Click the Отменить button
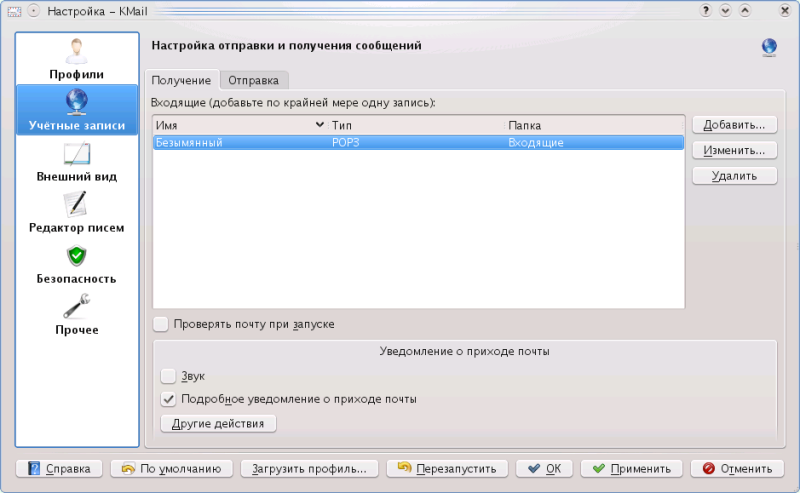Screen dimensions: 800x493 [737, 469]
